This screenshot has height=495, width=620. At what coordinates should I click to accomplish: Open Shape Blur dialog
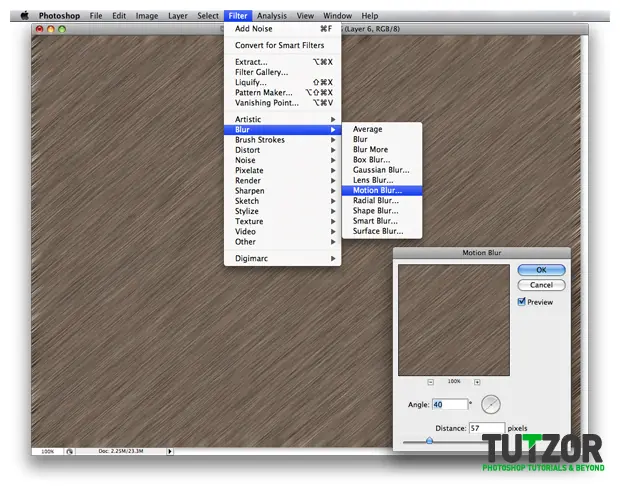point(382,211)
